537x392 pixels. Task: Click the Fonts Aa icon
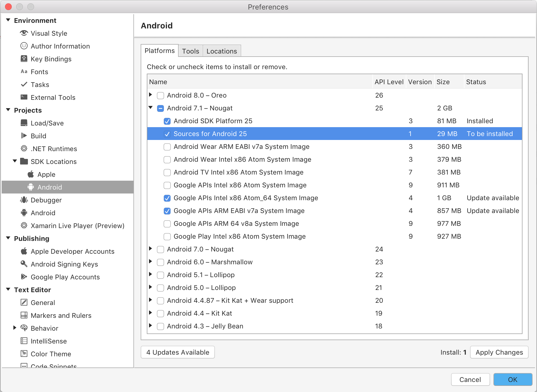(24, 72)
